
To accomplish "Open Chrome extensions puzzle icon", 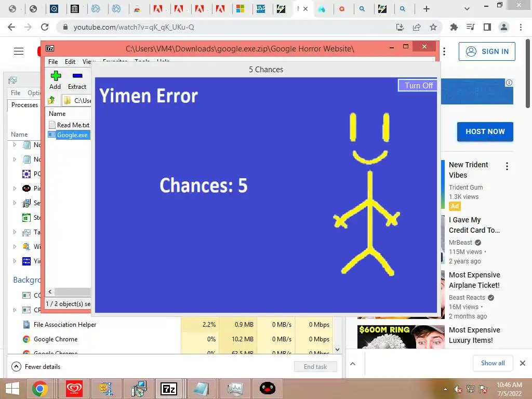I will tap(454, 27).
